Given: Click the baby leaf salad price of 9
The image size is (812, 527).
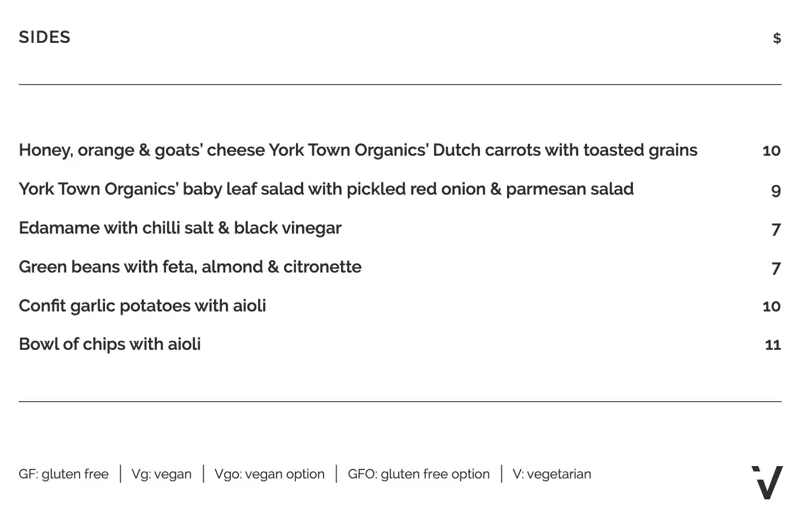Looking at the screenshot, I should [x=776, y=190].
